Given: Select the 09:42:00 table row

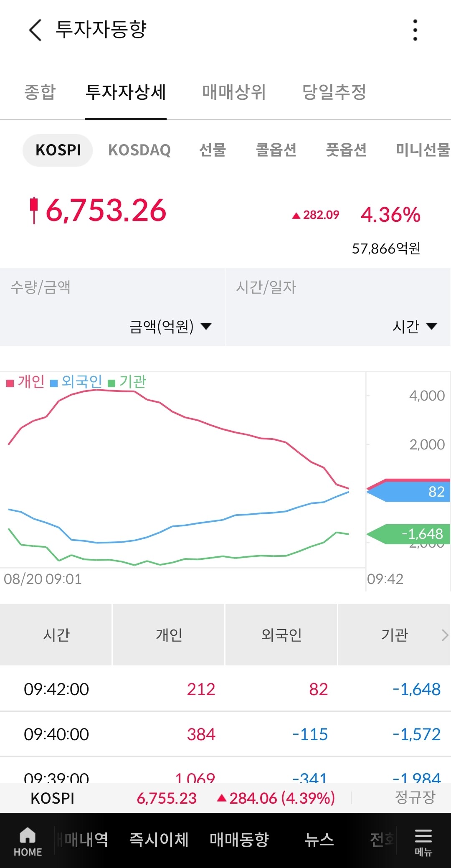Looking at the screenshot, I should pos(225,689).
